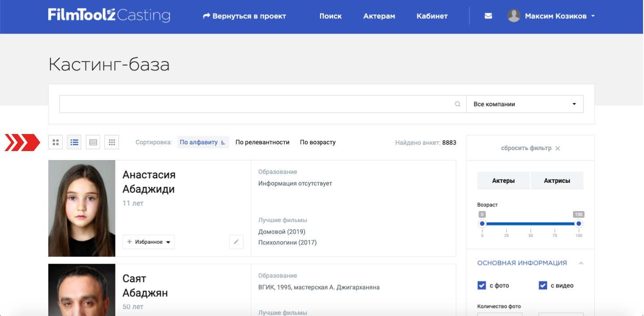Click the maximum age slider handle

[579, 224]
